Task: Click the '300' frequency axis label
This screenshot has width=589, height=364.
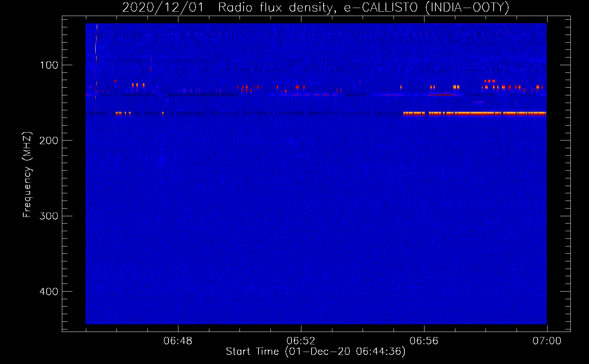Action: 49,216
